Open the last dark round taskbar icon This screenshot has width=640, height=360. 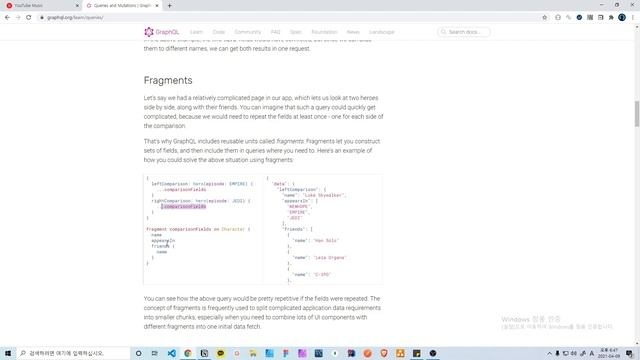433,353
